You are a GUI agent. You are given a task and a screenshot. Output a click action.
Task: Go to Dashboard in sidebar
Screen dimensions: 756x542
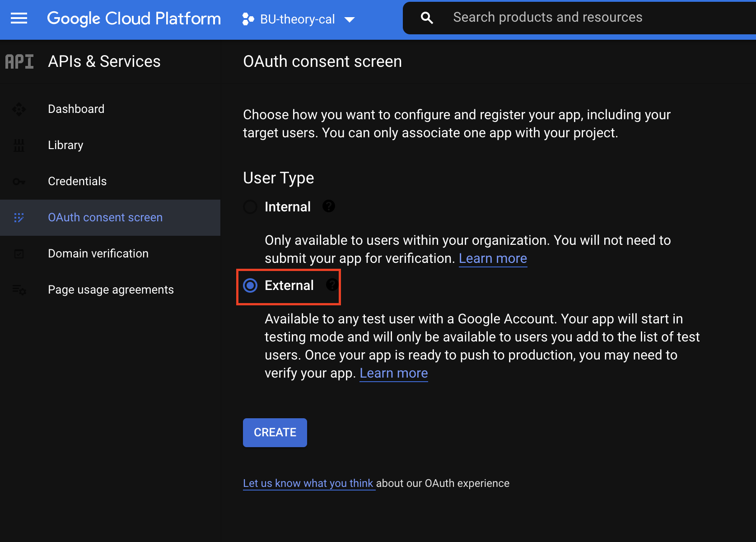coord(110,109)
